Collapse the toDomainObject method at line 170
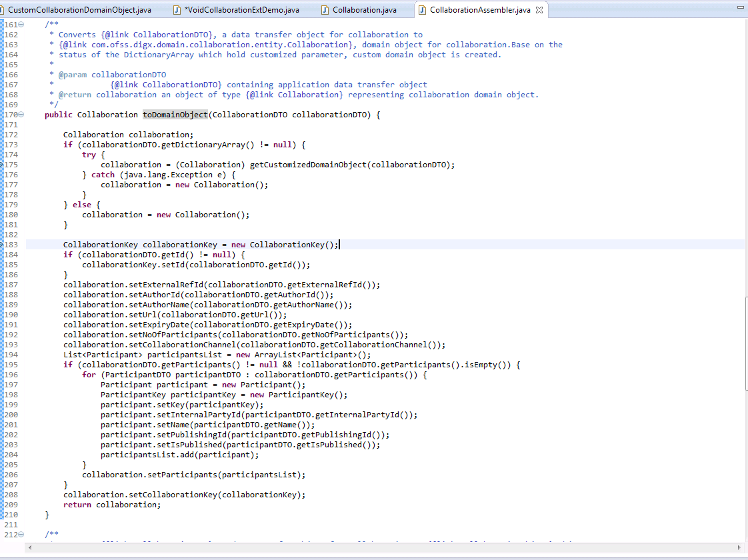Screen dimensions: 748x560 pyautogui.click(x=21, y=114)
